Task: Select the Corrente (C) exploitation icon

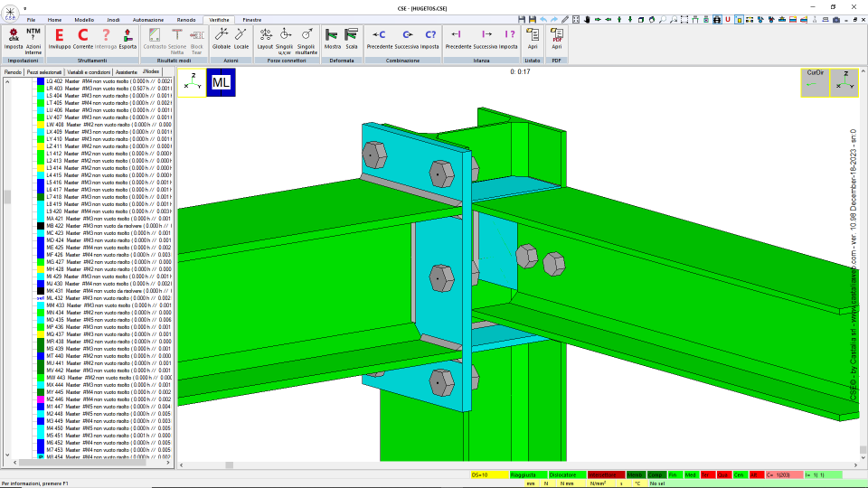Action: click(x=82, y=39)
